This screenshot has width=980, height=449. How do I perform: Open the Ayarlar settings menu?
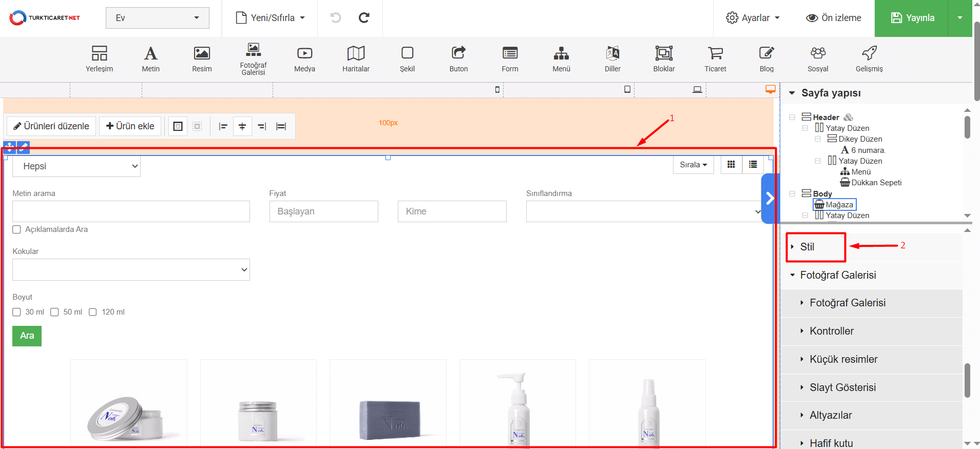click(x=753, y=18)
